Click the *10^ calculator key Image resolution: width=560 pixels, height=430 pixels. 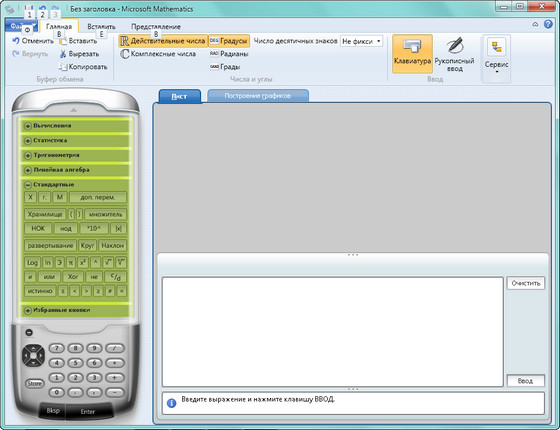click(x=94, y=229)
